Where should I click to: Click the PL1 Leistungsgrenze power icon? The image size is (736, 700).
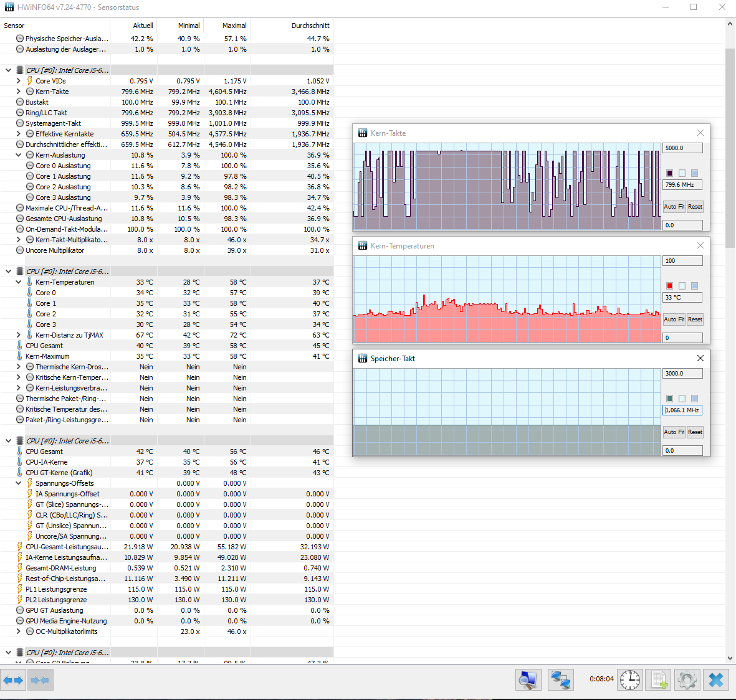pyautogui.click(x=20, y=589)
